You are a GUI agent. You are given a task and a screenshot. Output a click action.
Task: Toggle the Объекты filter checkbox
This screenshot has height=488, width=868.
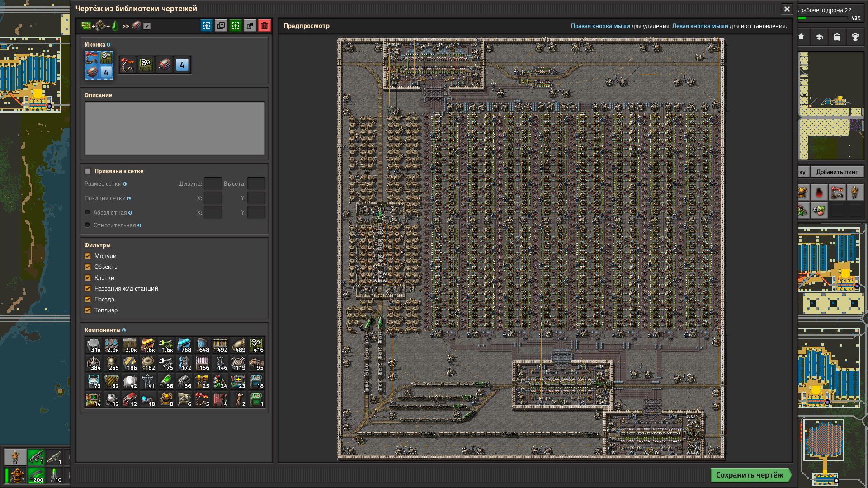(88, 267)
